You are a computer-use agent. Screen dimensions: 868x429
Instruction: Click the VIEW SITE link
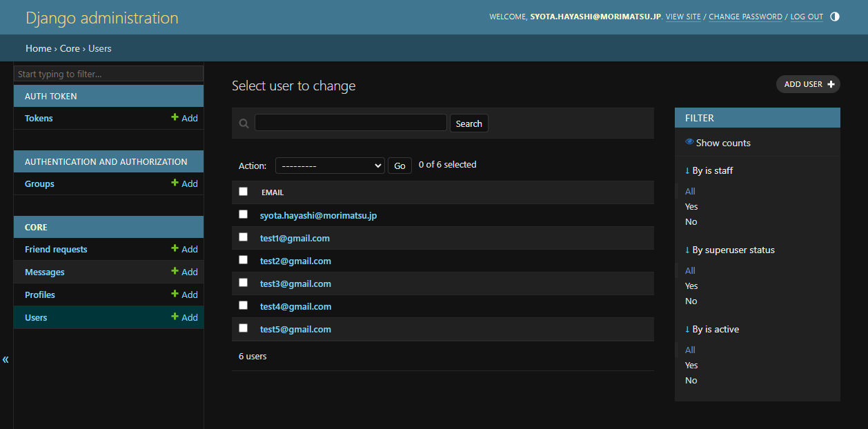[x=683, y=17]
